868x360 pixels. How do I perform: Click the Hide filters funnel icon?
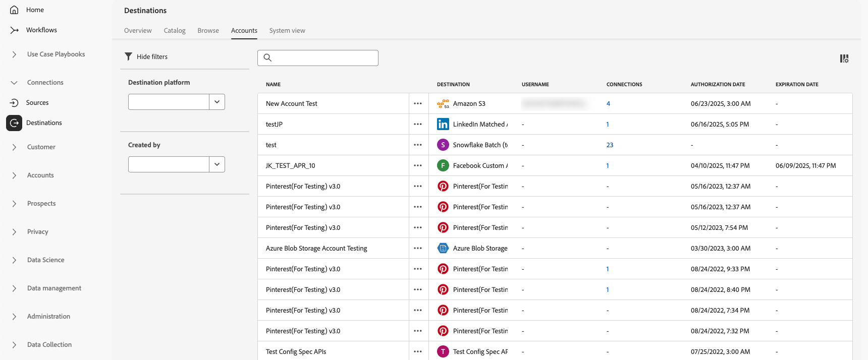coord(128,56)
